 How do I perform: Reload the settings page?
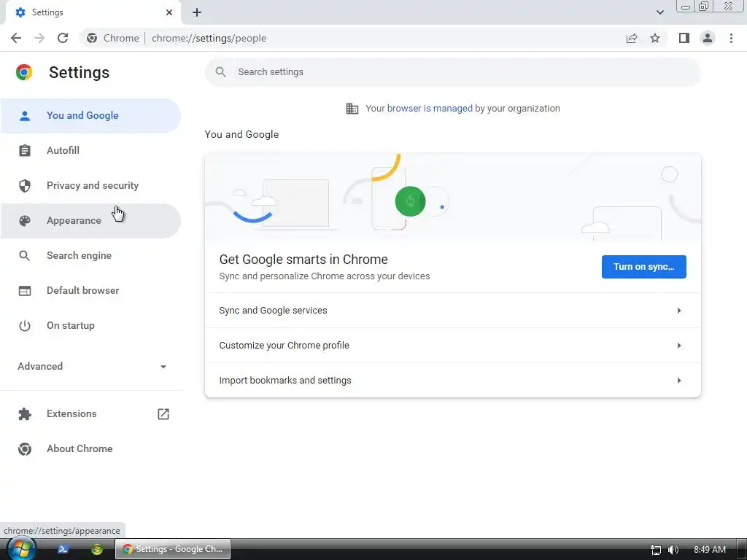click(63, 38)
